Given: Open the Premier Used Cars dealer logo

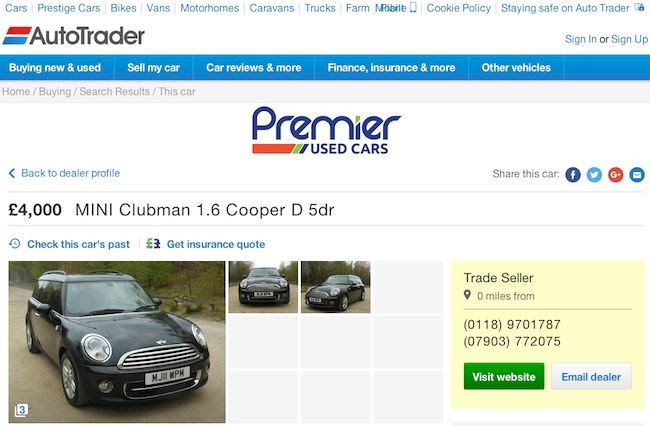Looking at the screenshot, I should pyautogui.click(x=326, y=131).
